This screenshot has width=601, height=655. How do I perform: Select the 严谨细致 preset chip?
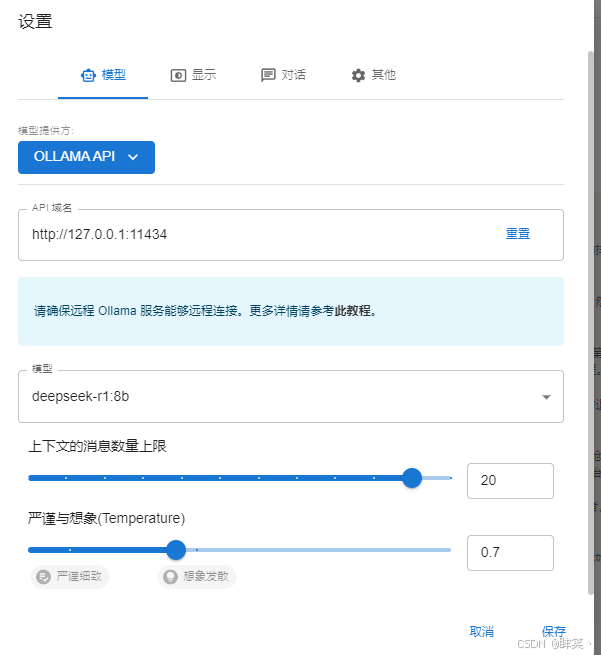tap(70, 577)
